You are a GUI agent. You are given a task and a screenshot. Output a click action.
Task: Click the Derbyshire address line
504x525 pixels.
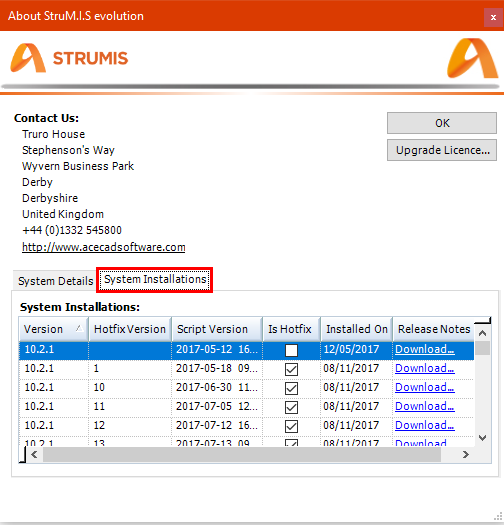50,198
